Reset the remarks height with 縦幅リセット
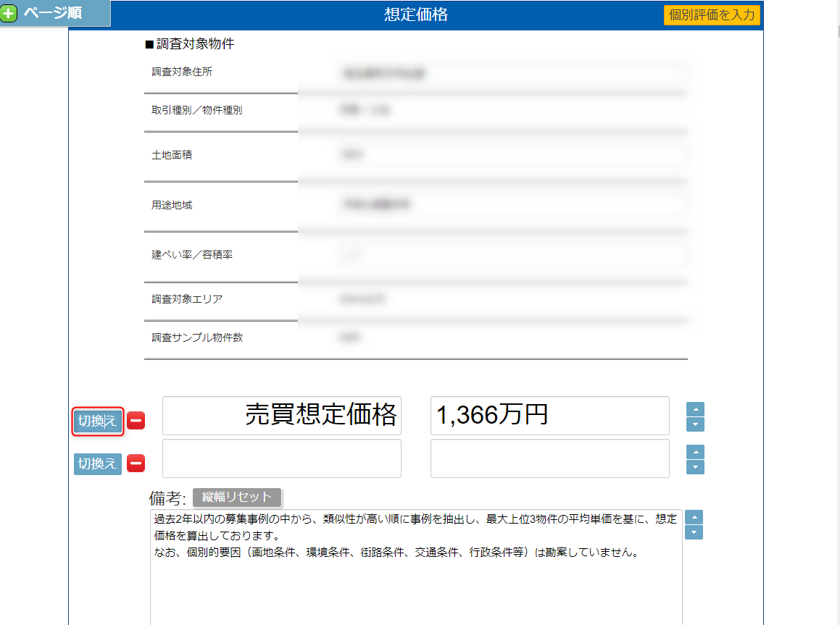Image resolution: width=840 pixels, height=625 pixels. tap(237, 498)
